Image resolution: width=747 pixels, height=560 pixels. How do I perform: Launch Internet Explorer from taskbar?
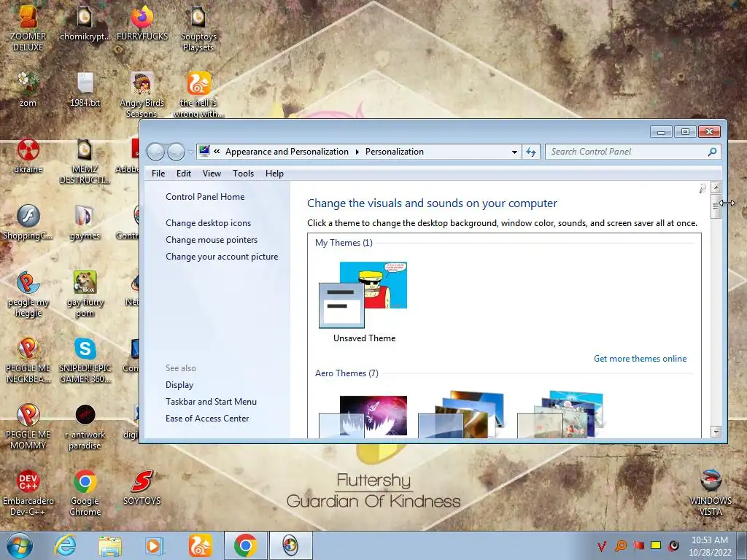click(x=65, y=545)
